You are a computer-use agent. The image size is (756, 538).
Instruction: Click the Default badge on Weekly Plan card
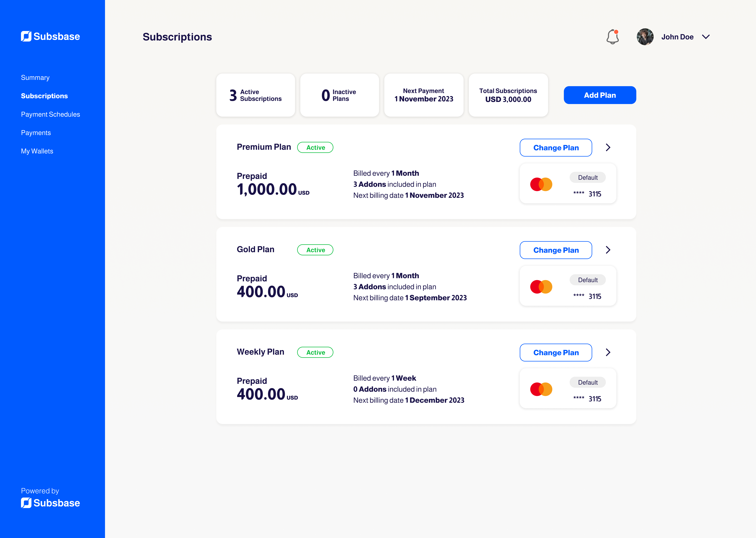click(x=587, y=382)
